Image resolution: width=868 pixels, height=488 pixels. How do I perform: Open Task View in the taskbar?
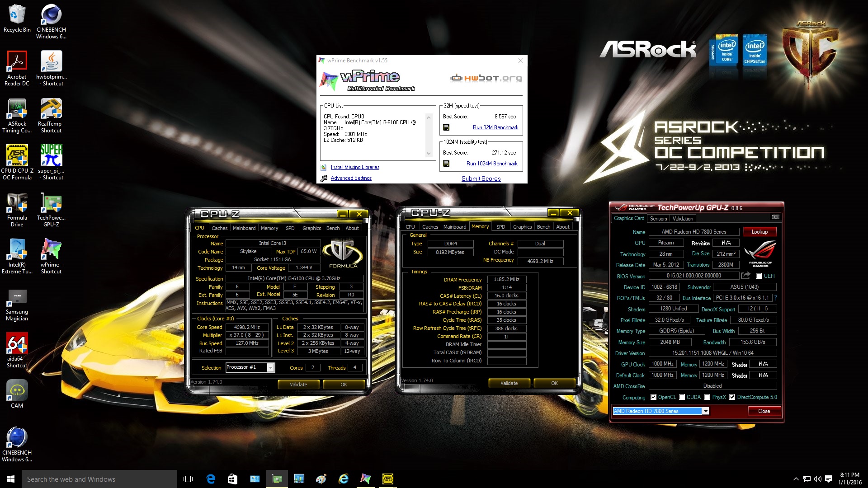pyautogui.click(x=188, y=479)
